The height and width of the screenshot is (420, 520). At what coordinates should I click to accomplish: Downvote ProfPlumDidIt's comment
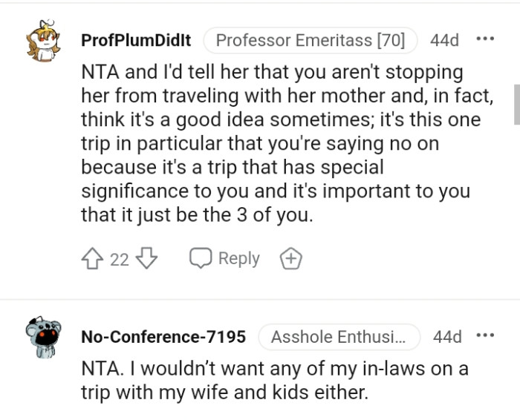pyautogui.click(x=147, y=258)
